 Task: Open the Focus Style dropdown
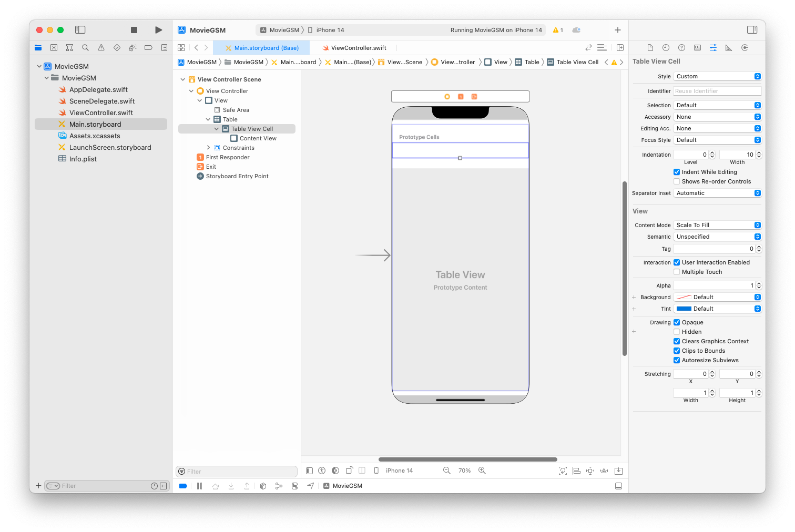point(717,140)
